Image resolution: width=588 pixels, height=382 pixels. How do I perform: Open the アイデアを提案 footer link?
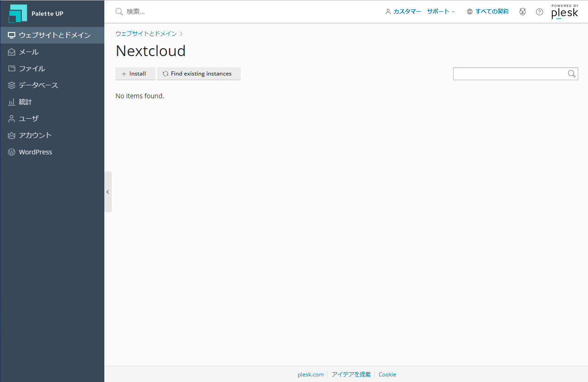pyautogui.click(x=351, y=375)
